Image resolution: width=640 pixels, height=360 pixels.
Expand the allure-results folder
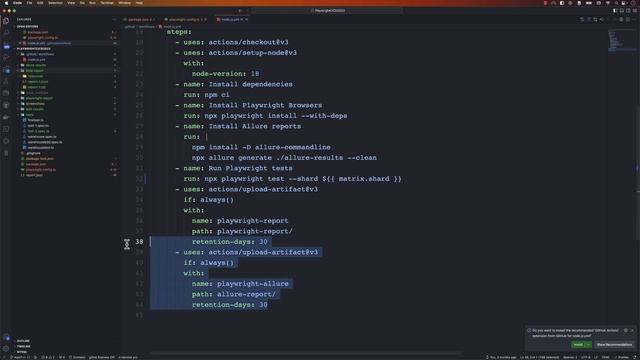tap(36, 65)
